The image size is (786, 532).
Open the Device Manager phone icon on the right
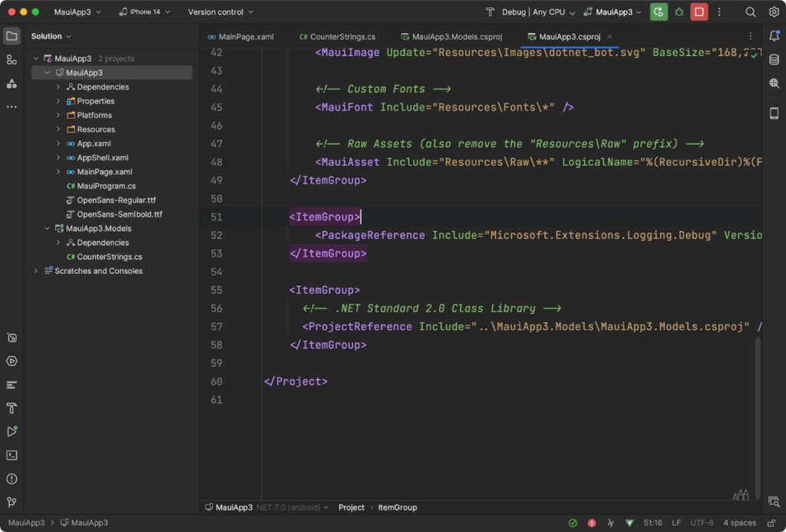(774, 111)
